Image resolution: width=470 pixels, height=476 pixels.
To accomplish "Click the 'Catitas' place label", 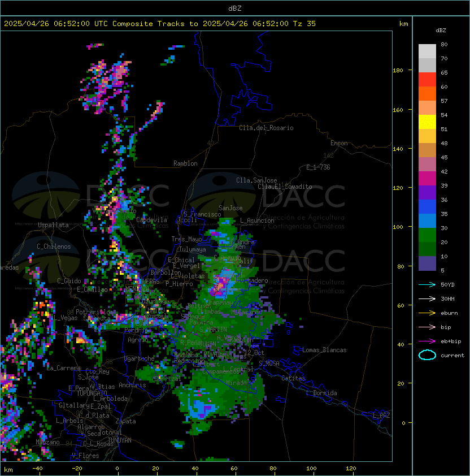I will coord(293,378).
